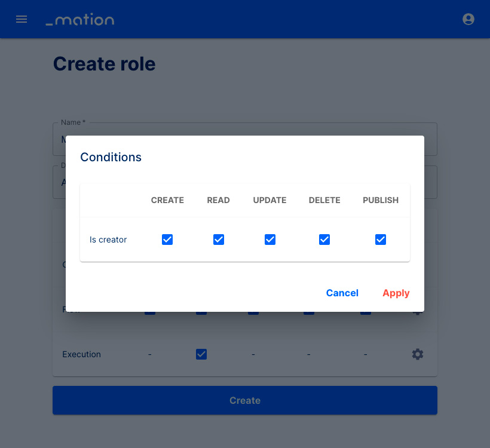Open Execution row settings gear

[x=418, y=354]
